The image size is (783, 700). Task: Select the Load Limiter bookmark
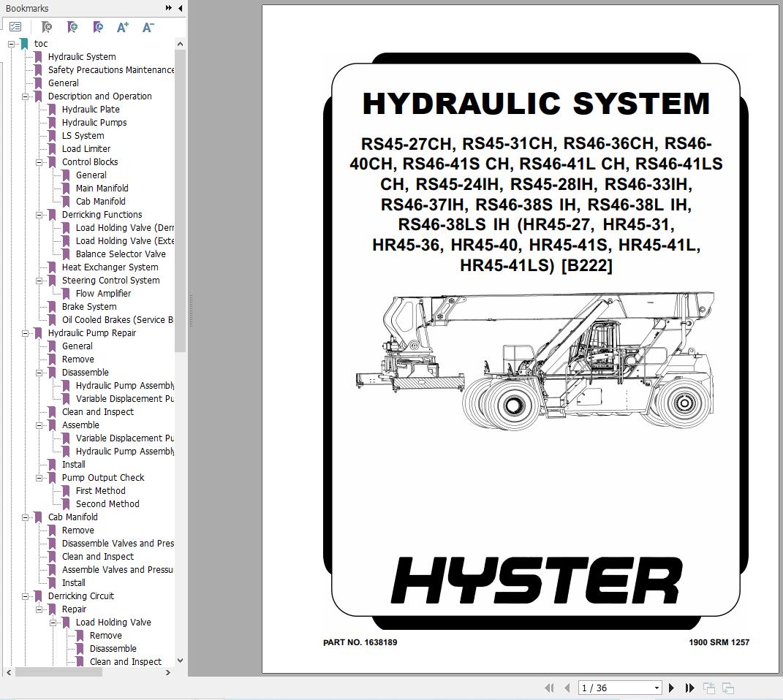pos(86,149)
